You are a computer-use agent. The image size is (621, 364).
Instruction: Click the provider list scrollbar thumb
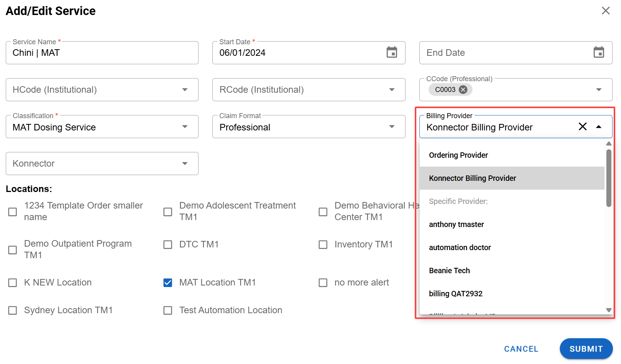pos(609,178)
